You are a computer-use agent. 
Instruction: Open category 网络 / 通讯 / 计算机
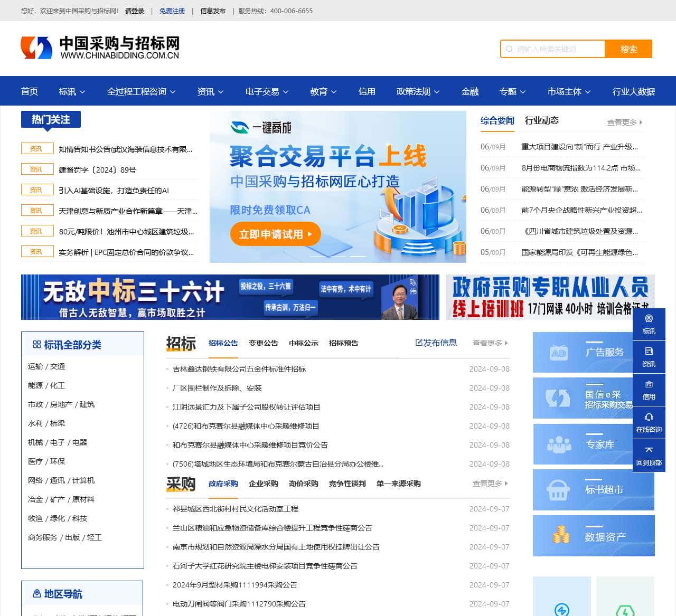coord(61,480)
